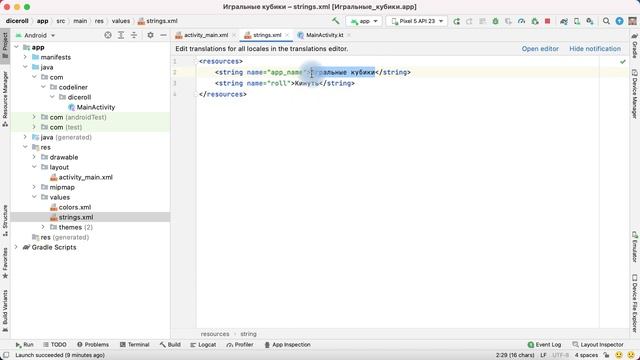Open the App Inspection button
Viewport: 640px width, 360px height.
pyautogui.click(x=288, y=345)
